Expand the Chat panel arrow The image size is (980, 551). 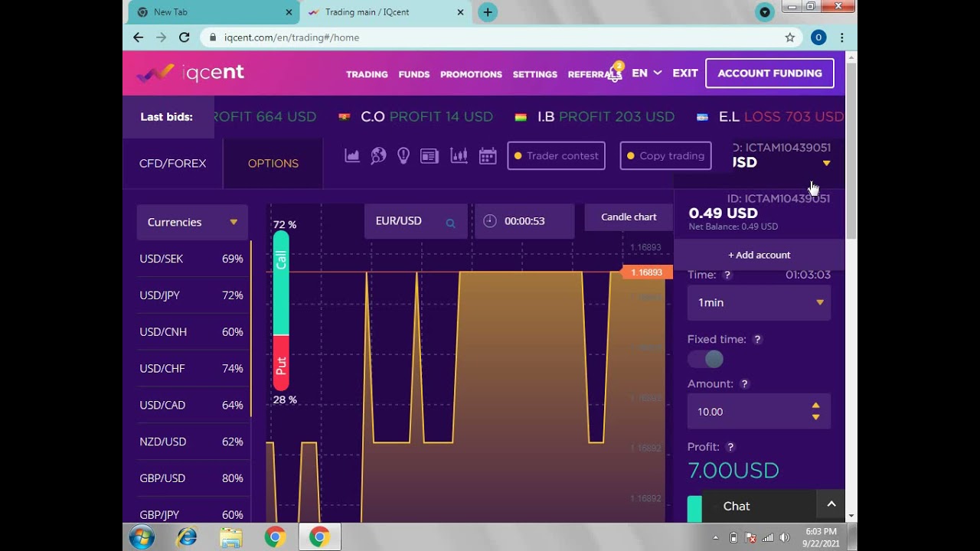[x=831, y=504]
